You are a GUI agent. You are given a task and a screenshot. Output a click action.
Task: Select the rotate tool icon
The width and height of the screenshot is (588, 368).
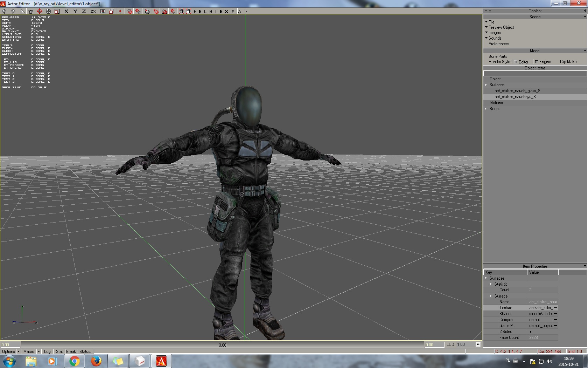48,11
